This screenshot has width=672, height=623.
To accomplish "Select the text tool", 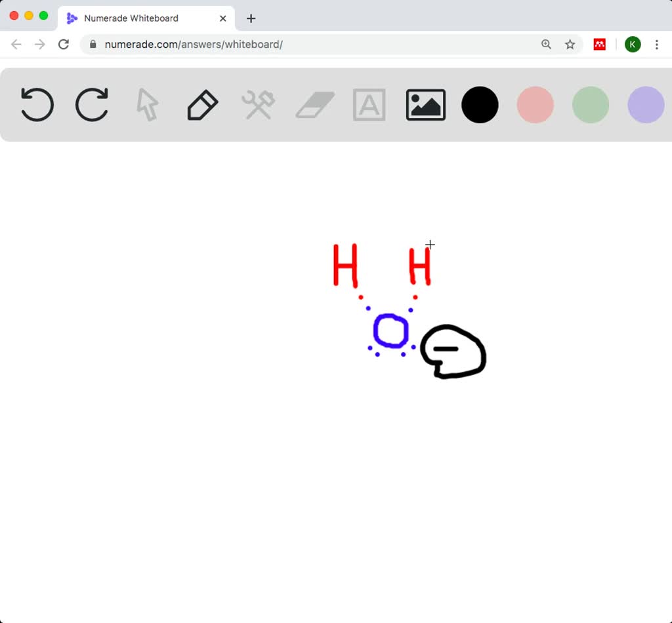I will (x=369, y=104).
